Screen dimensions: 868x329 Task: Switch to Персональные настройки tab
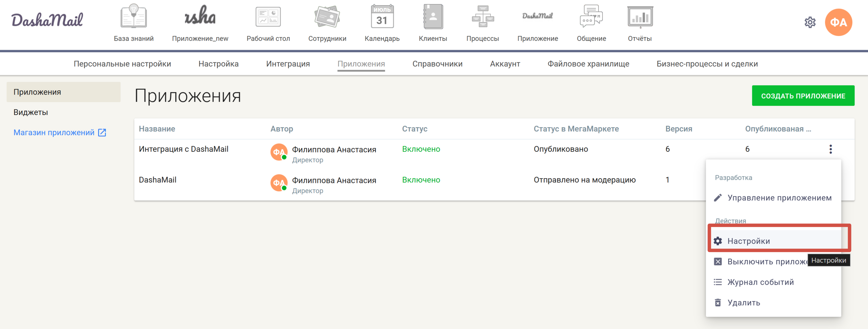click(x=122, y=64)
